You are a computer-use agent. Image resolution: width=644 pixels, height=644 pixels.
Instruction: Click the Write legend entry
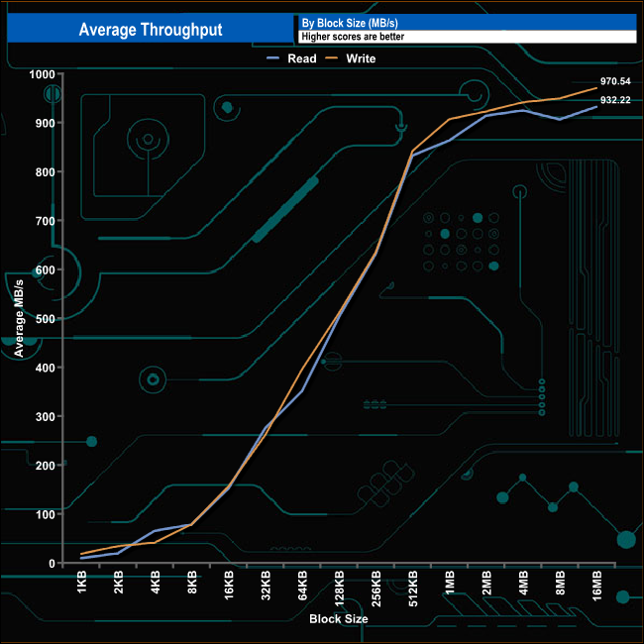[351, 58]
